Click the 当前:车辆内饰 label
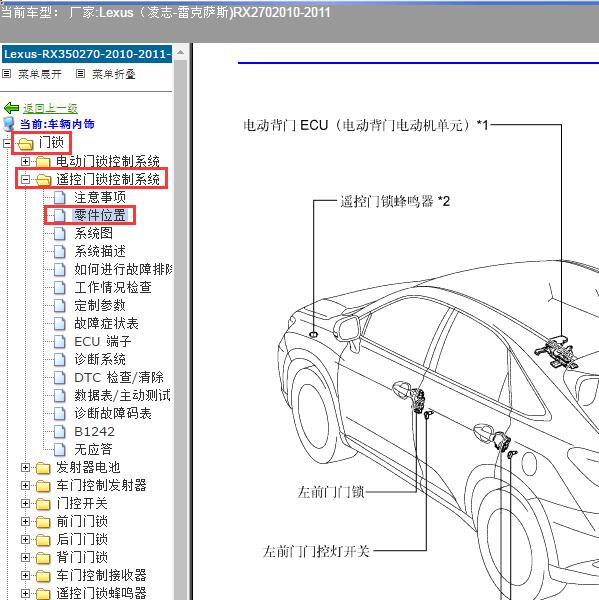This screenshot has width=599, height=600. pos(57,124)
